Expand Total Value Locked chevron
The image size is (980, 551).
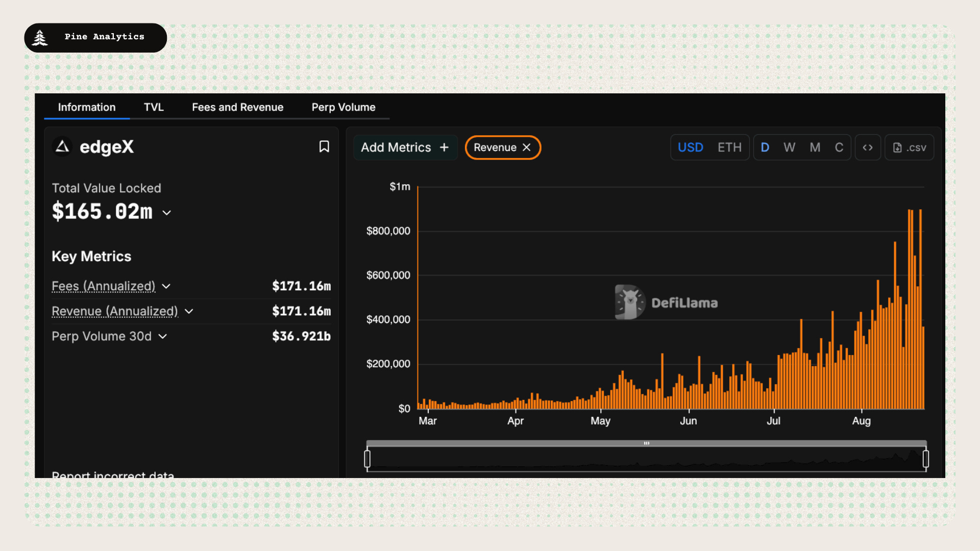tap(166, 213)
